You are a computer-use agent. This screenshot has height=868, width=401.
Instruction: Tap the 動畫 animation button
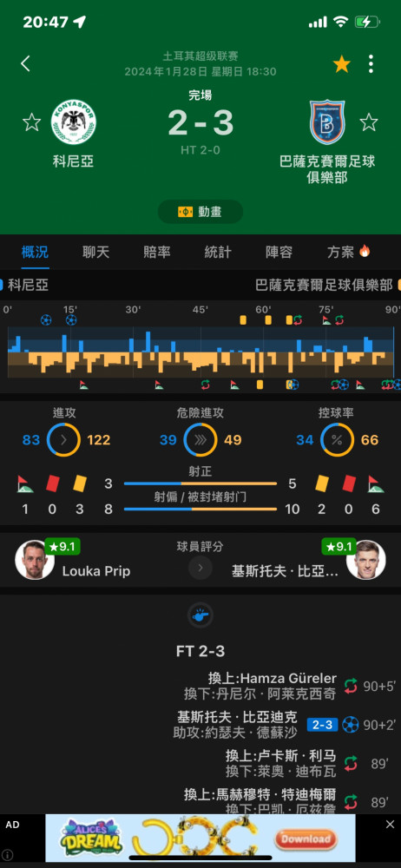tap(200, 212)
